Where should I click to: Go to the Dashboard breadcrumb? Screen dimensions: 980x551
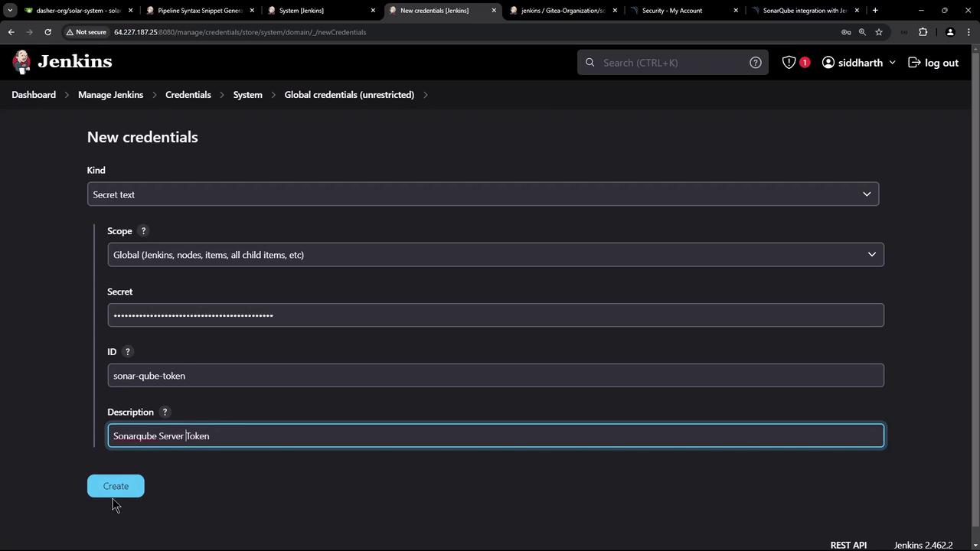(34, 95)
